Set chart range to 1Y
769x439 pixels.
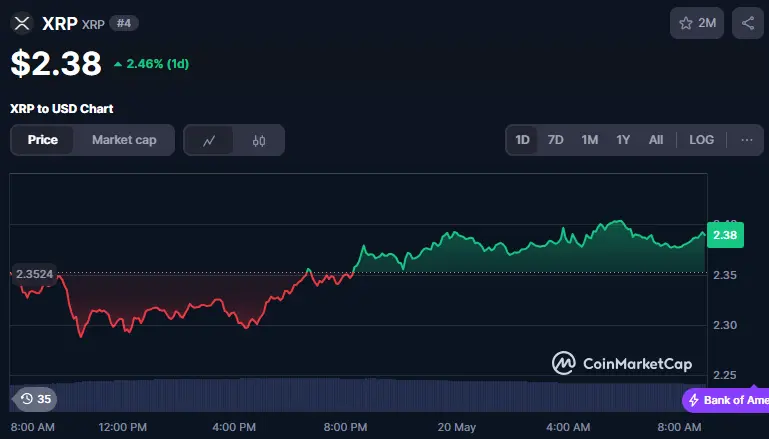click(623, 140)
